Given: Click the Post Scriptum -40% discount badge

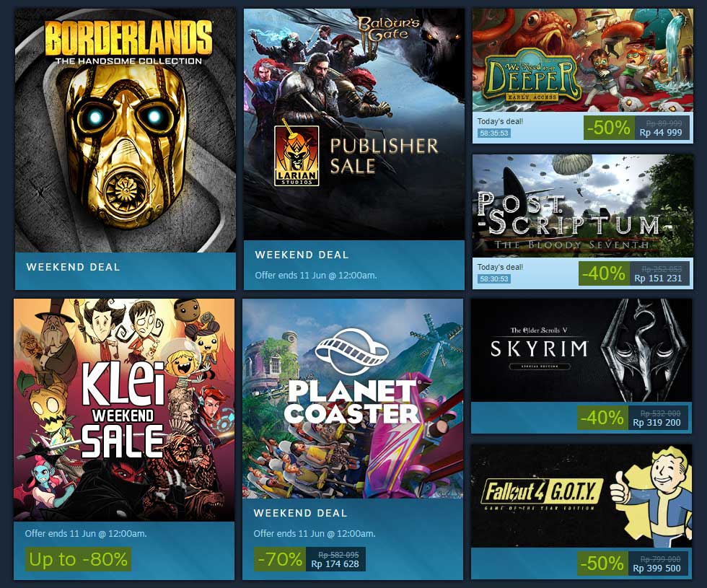Looking at the screenshot, I should pos(603,273).
